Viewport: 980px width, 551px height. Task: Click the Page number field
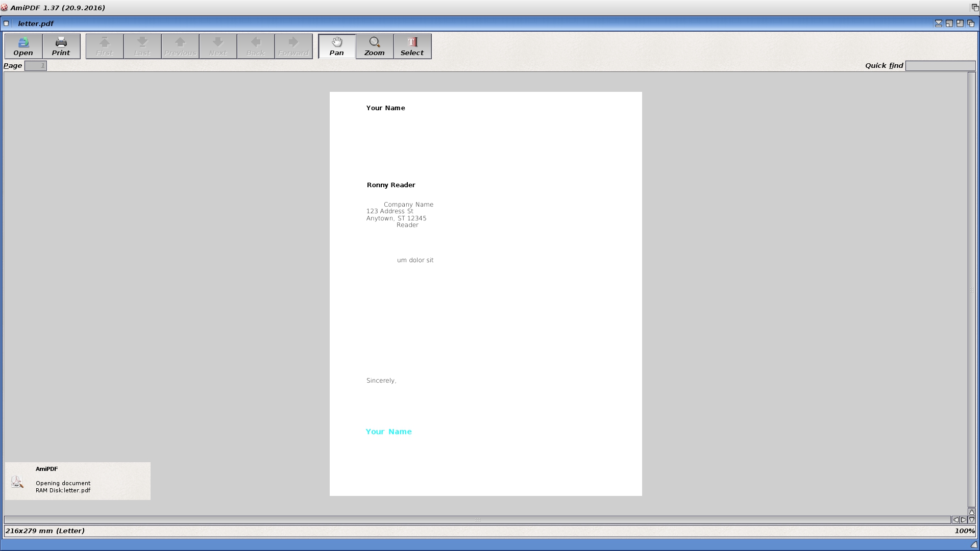tap(36, 66)
